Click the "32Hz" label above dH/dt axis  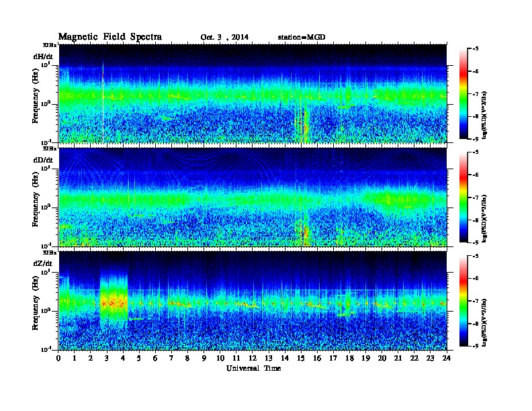50,45
